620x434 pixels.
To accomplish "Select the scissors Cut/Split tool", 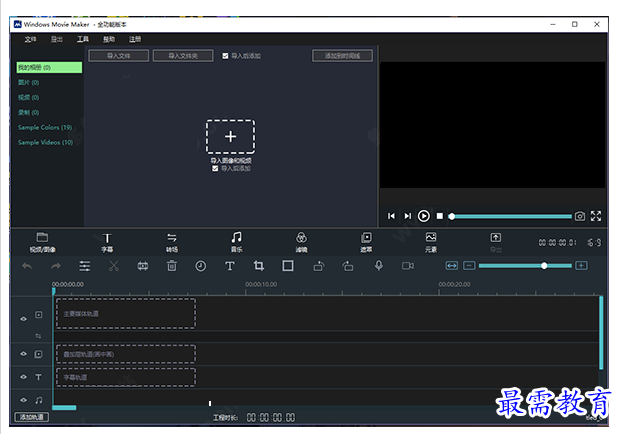I will (114, 266).
